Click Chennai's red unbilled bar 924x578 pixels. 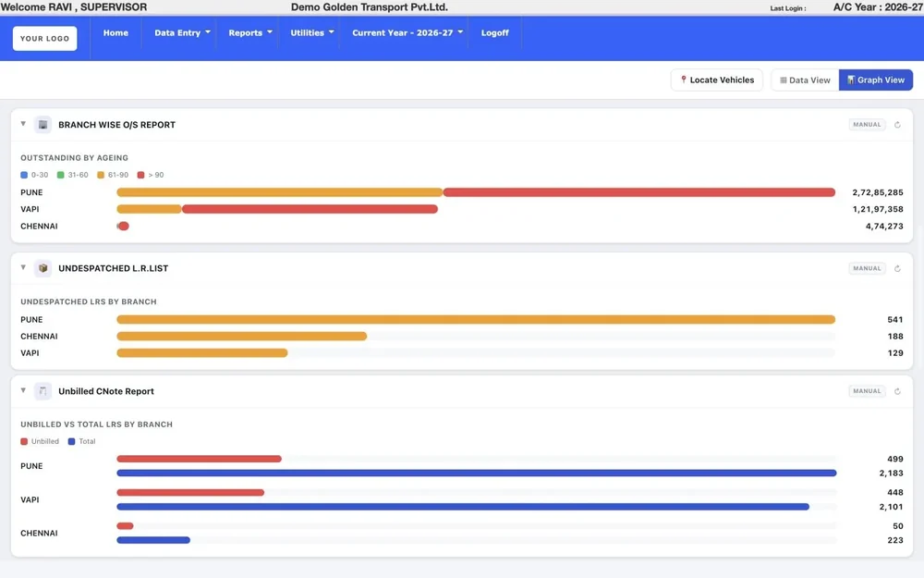125,526
